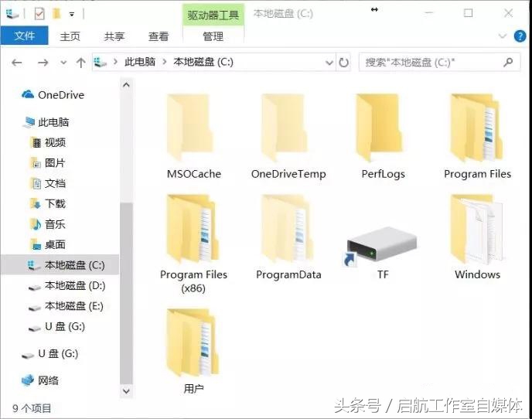Image resolution: width=532 pixels, height=419 pixels.
Task: Open 视频 in navigation pane
Action: 48,142
